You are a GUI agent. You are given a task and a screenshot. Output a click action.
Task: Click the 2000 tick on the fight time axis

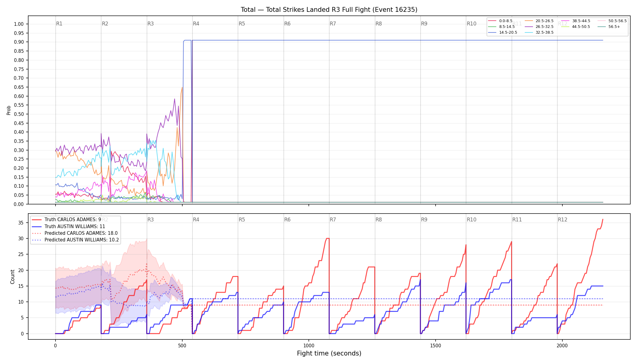562,345
